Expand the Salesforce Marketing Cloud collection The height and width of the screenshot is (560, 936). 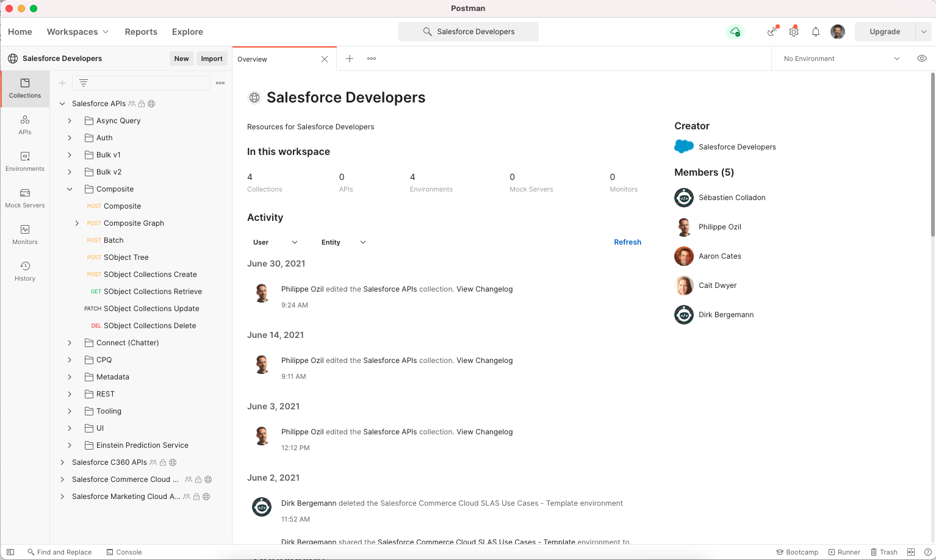[62, 497]
